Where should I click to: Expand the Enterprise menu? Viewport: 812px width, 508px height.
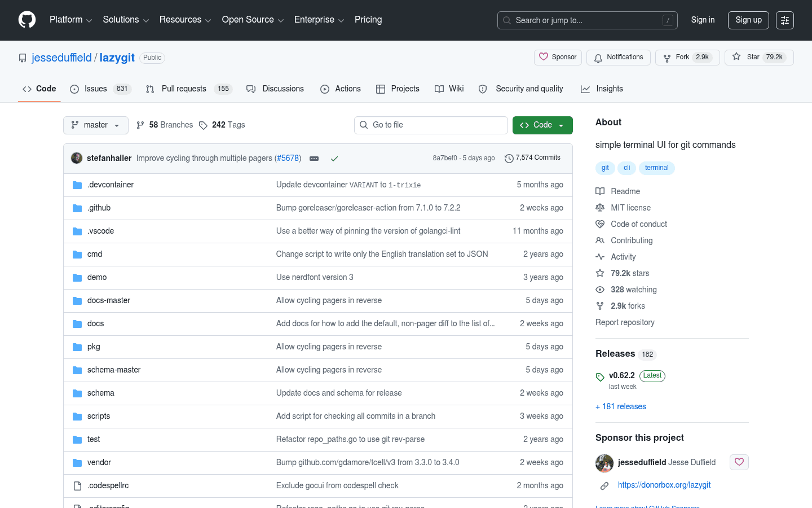point(319,20)
